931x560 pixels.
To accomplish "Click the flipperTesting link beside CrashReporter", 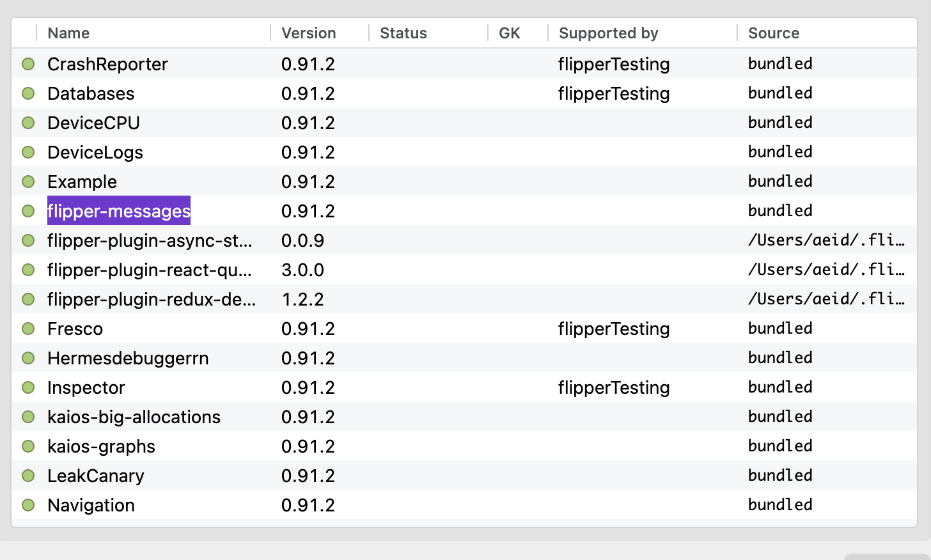I will click(613, 64).
